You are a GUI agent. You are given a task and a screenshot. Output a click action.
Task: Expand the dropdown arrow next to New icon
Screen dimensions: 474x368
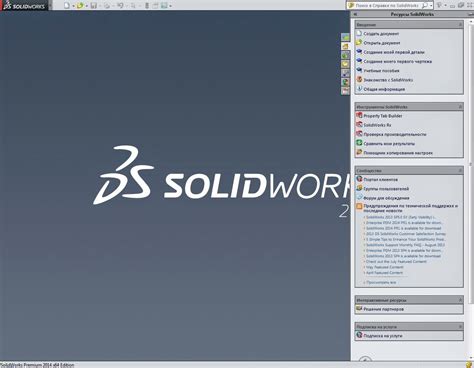[x=73, y=6]
